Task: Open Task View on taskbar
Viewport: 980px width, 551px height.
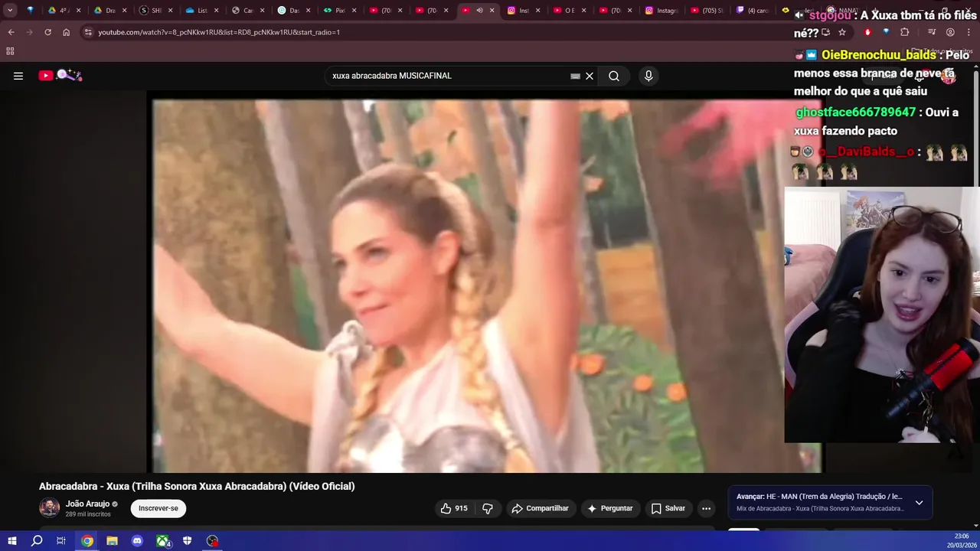Action: click(x=61, y=541)
